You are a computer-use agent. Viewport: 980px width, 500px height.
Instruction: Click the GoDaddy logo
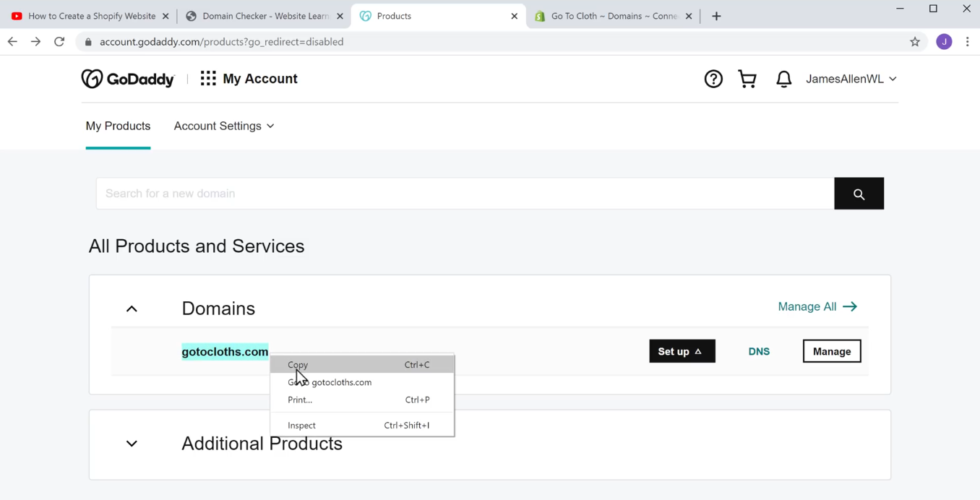coord(128,79)
